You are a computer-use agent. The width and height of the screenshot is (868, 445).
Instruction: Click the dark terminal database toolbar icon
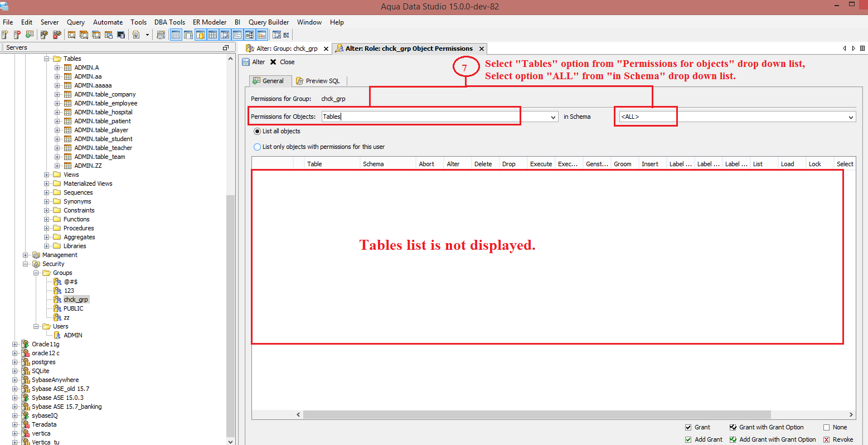[121, 35]
